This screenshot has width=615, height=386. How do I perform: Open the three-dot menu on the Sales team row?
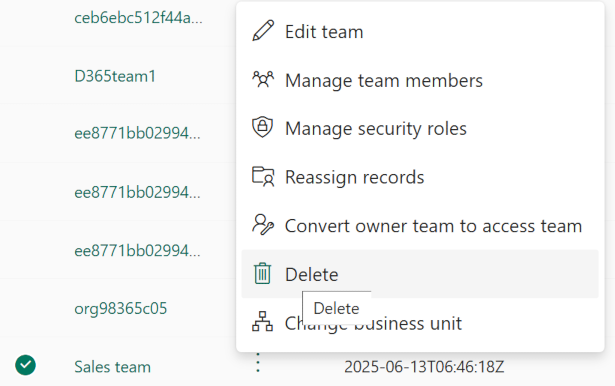(x=258, y=362)
